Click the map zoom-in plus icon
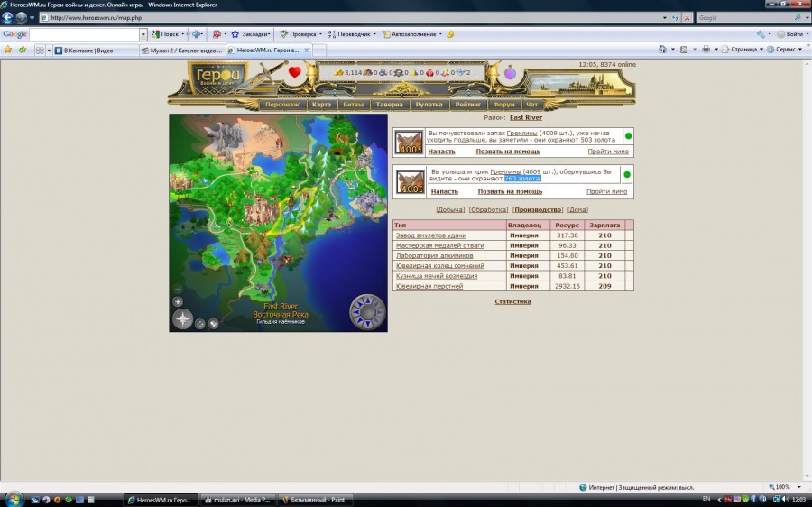Viewport: 812px width, 507px height. tap(178, 301)
